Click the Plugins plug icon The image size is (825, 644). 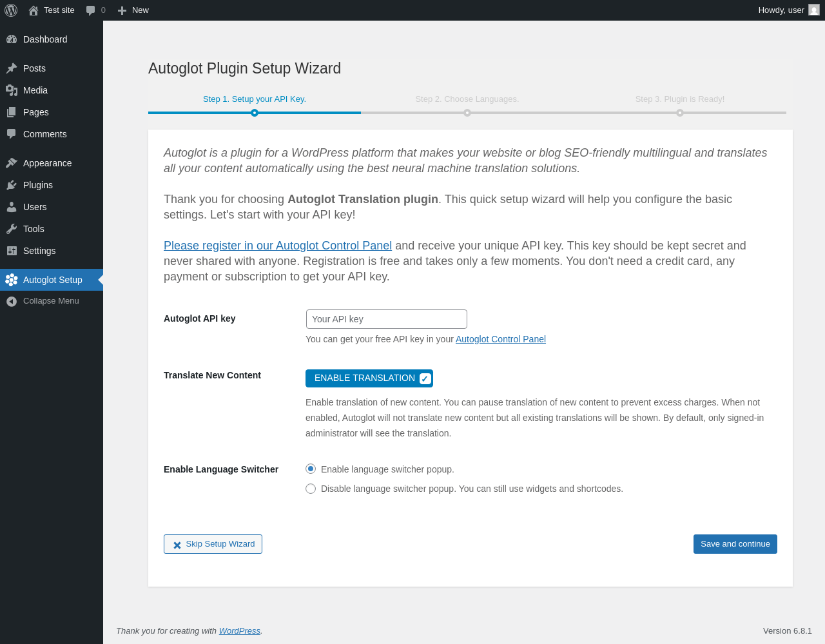point(12,185)
